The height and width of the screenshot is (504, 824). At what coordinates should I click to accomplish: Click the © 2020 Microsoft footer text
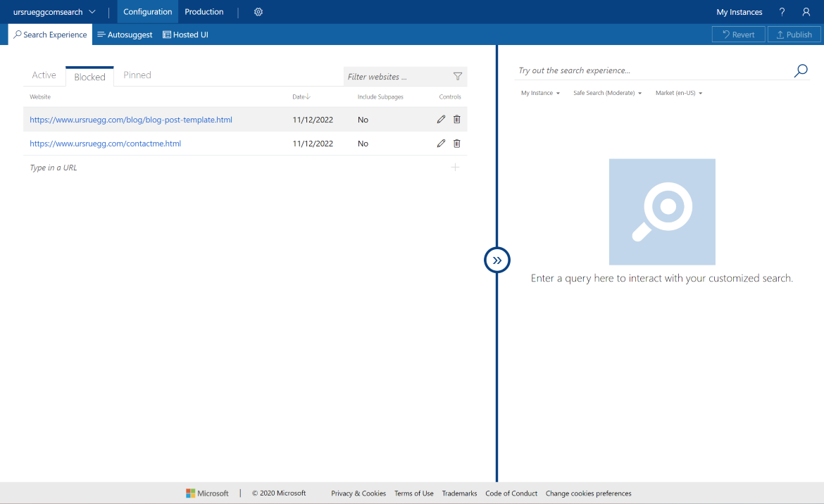pyautogui.click(x=278, y=493)
